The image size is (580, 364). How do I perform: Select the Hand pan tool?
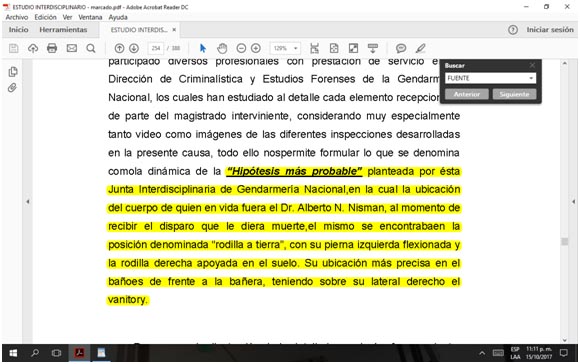coord(222,48)
